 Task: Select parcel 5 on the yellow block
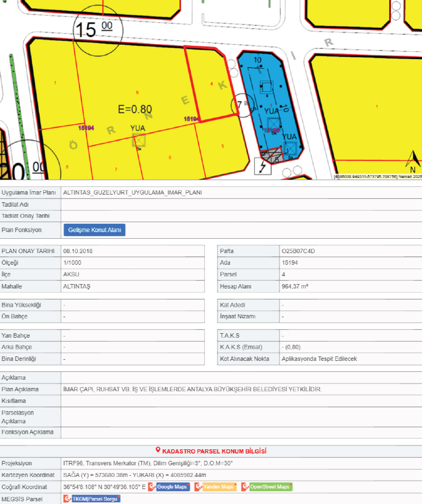point(222,146)
